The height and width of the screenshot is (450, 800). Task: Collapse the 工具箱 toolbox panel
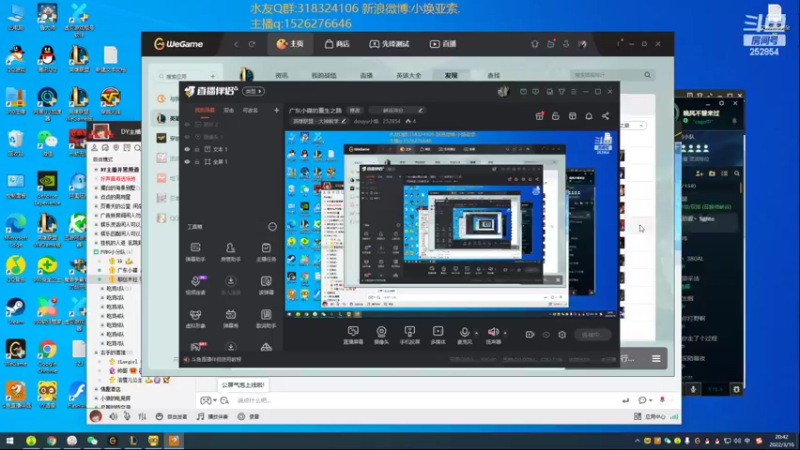point(272,227)
